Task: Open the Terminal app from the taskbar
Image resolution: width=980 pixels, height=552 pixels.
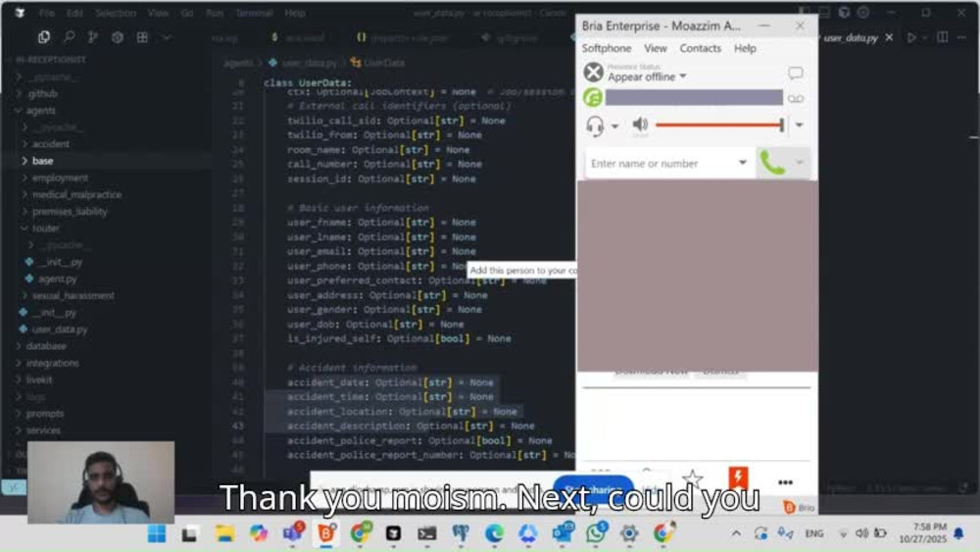Action: tap(427, 533)
